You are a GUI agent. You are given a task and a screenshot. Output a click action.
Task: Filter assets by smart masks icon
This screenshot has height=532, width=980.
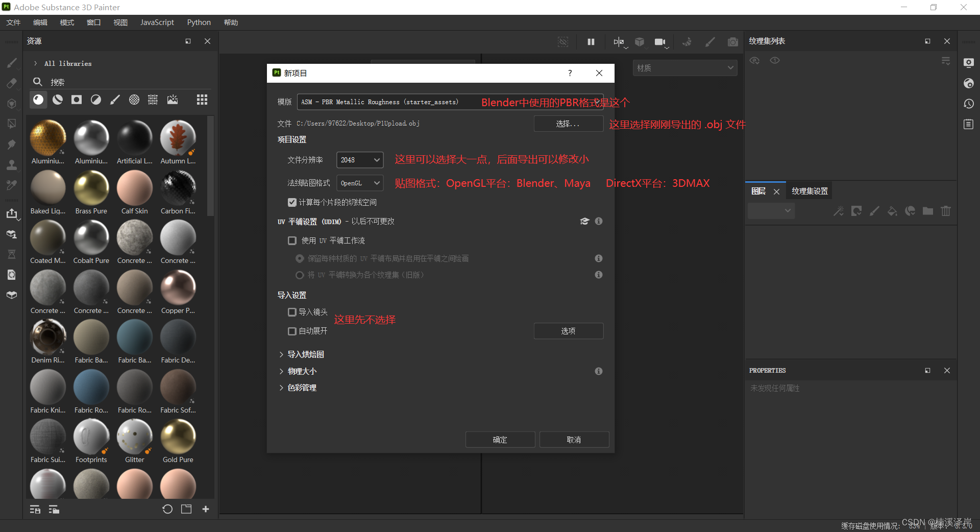tap(77, 100)
